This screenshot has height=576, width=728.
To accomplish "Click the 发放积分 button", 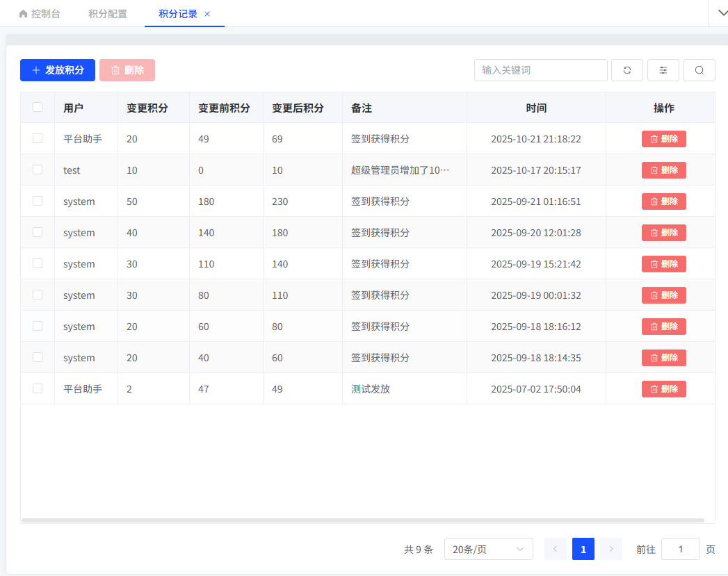I will coord(57,70).
